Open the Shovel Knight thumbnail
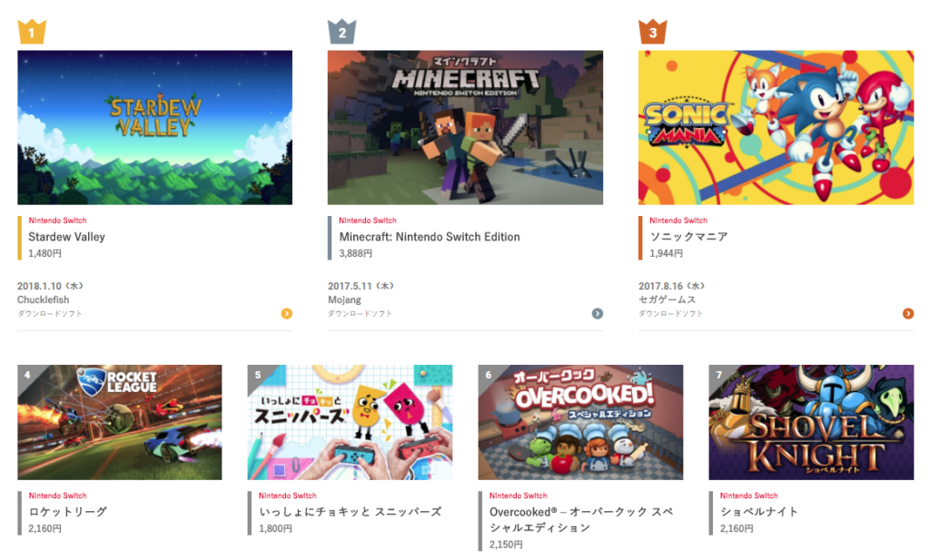The height and width of the screenshot is (560, 930). 811,423
